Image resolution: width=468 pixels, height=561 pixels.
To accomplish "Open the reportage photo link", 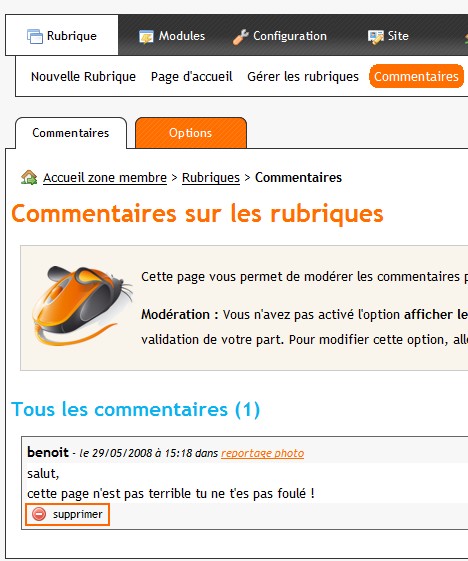I will (x=263, y=453).
